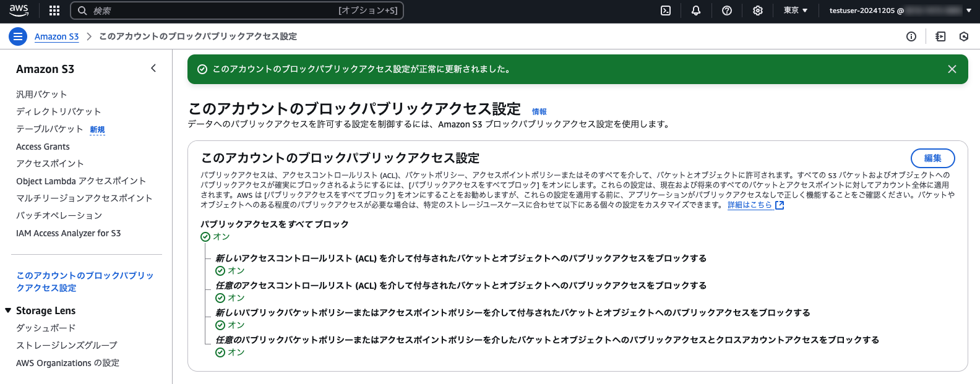The height and width of the screenshot is (384, 980).
Task: Open テーブルバケット in the sidebar
Action: tap(49, 129)
